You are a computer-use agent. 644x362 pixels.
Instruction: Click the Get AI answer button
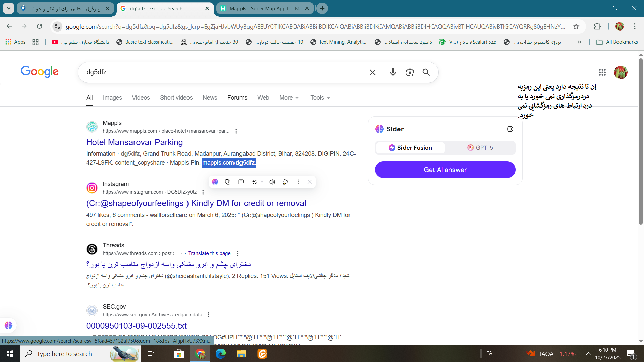[x=445, y=170]
